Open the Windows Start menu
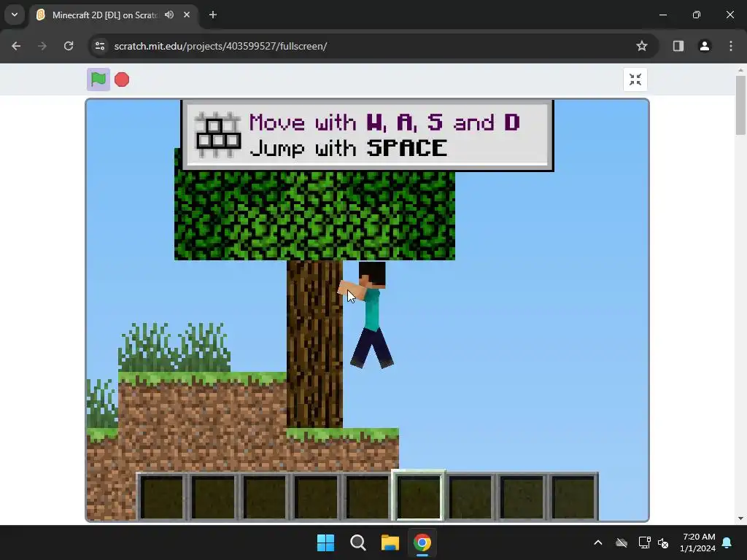Image resolution: width=747 pixels, height=560 pixels. tap(326, 542)
